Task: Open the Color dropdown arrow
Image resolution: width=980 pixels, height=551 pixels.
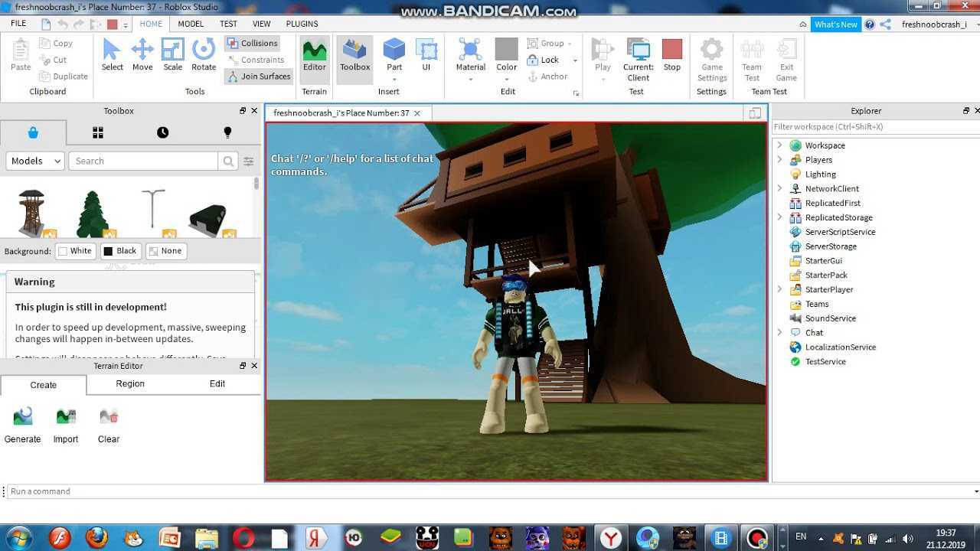Action: pyautogui.click(x=507, y=79)
